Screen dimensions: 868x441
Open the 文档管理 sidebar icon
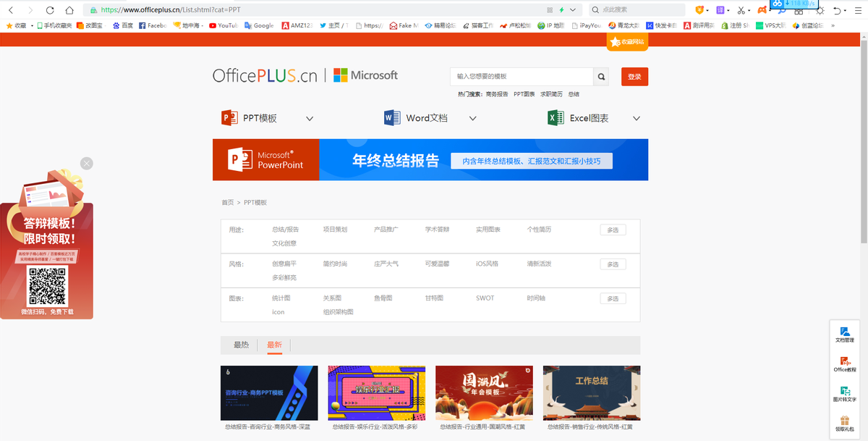pyautogui.click(x=845, y=335)
